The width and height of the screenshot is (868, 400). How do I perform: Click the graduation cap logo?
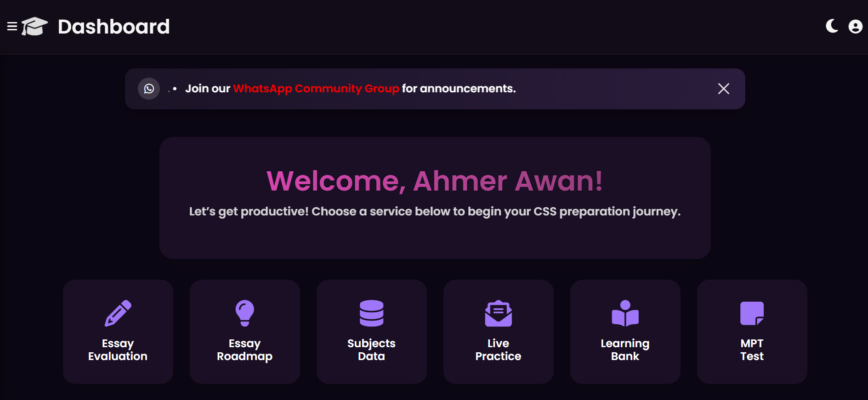(34, 27)
